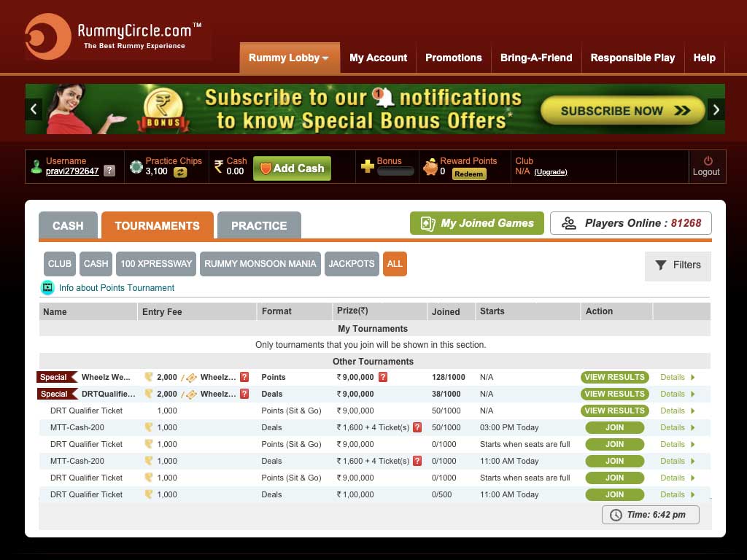Expand details arrow for DRTQualifie... tournament
Image resolution: width=747 pixels, height=560 pixels.
click(693, 394)
